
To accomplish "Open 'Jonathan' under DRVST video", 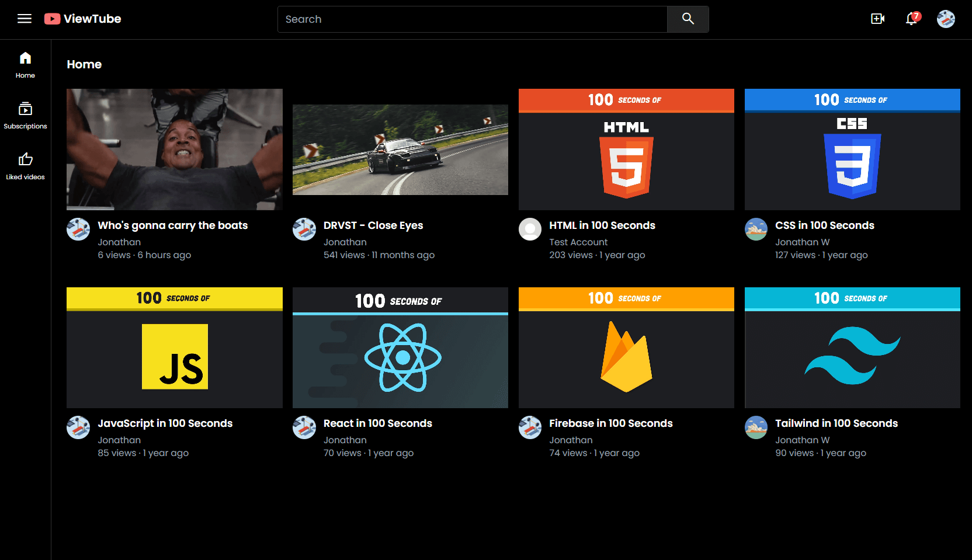I will click(x=345, y=242).
